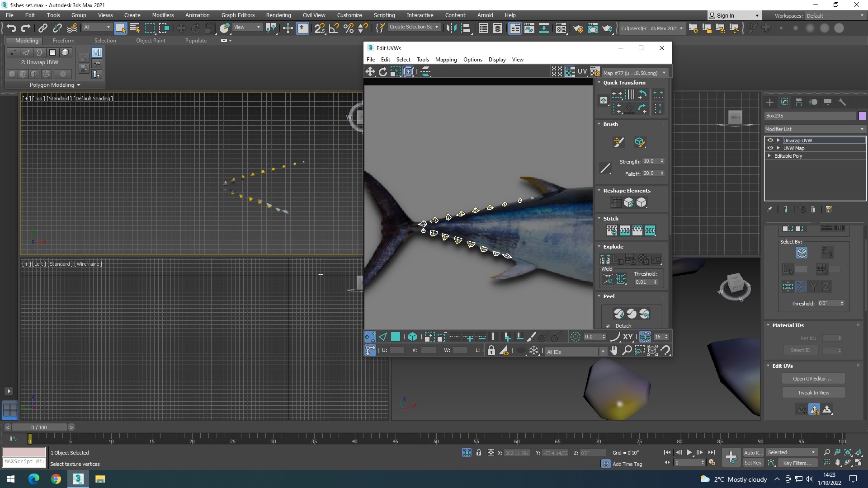Collapse the Reshape Elements rollout
The width and height of the screenshot is (868, 488).
(599, 191)
